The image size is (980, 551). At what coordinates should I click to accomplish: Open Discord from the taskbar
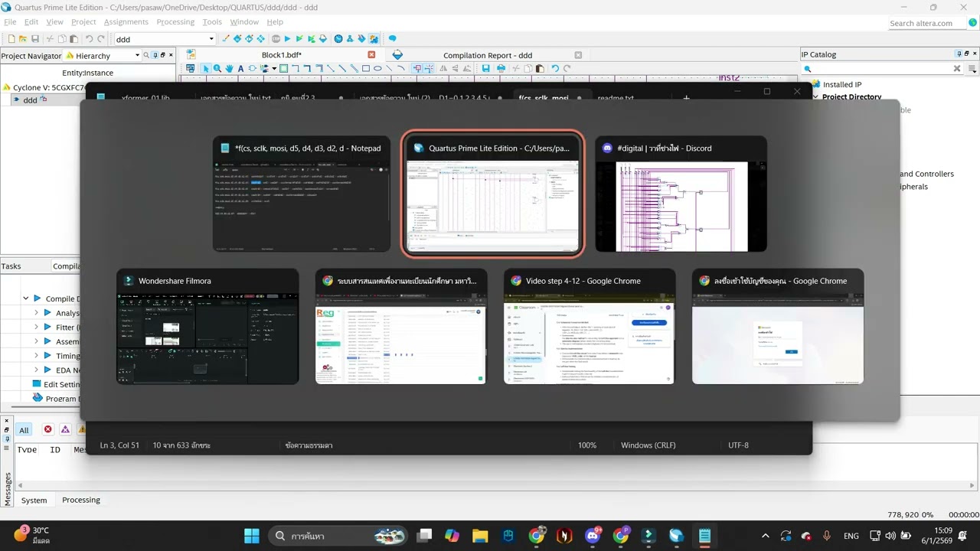click(x=593, y=536)
